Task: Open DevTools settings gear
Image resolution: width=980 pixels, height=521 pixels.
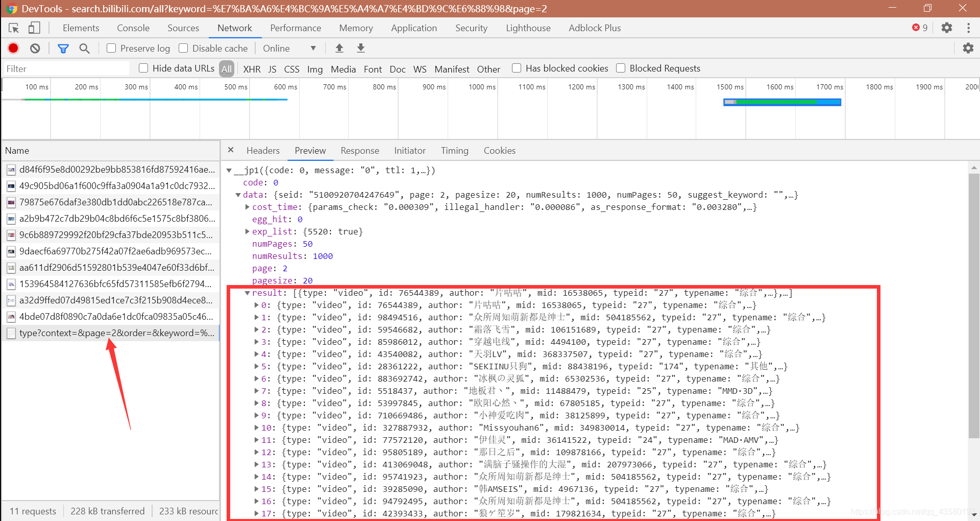Action: coord(947,28)
